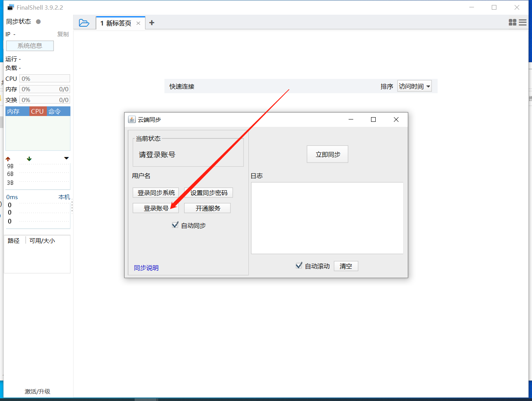
Task: Toggle the 同步状态 indicator dot
Action: coord(38,22)
